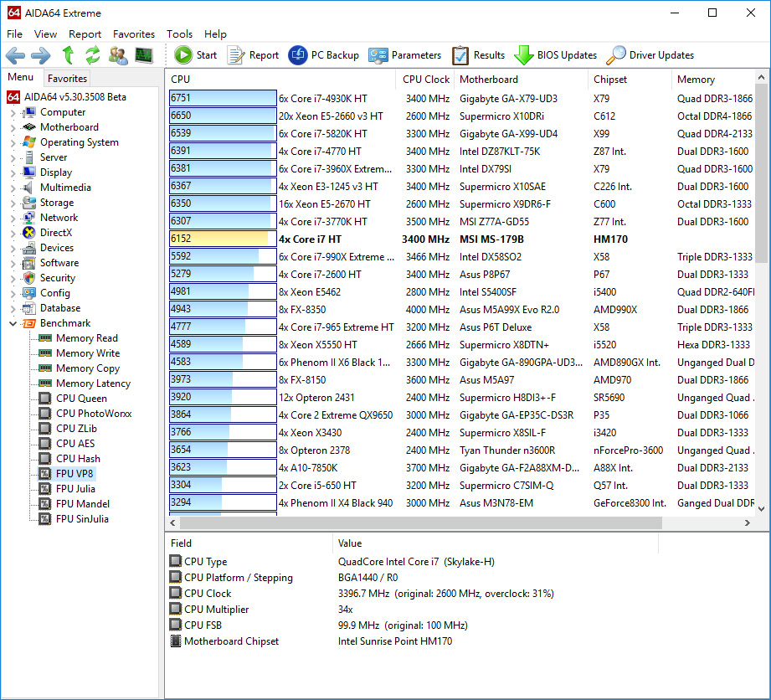Select the Server tree icon

pos(29,157)
